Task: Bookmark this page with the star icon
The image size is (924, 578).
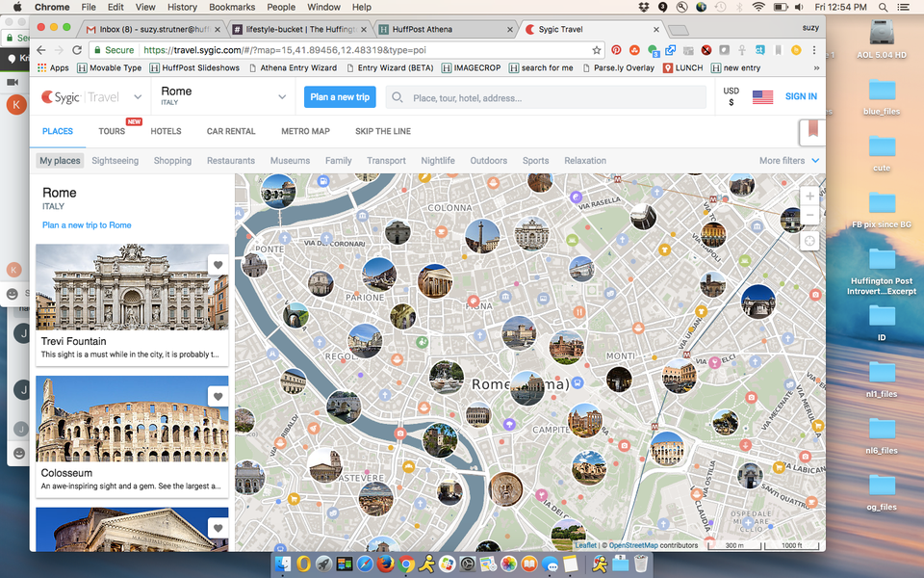Action: click(x=597, y=50)
